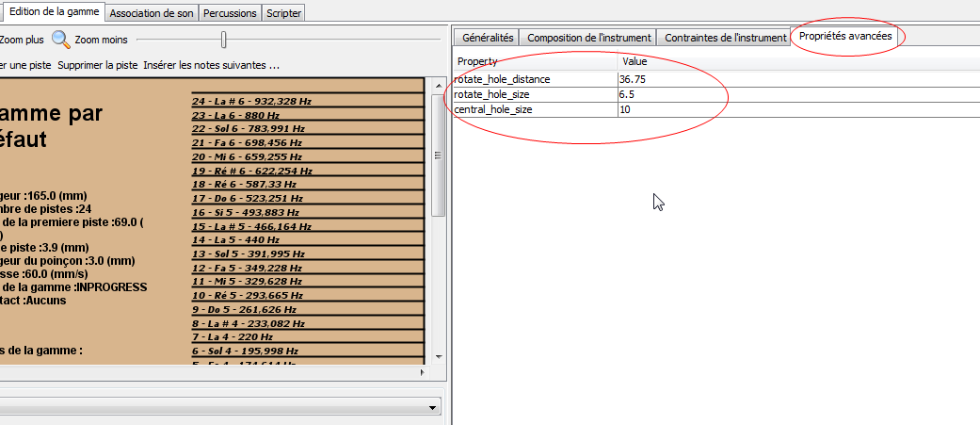Click Supprimer la piste
Image resolution: width=980 pixels, height=425 pixels.
tap(97, 65)
